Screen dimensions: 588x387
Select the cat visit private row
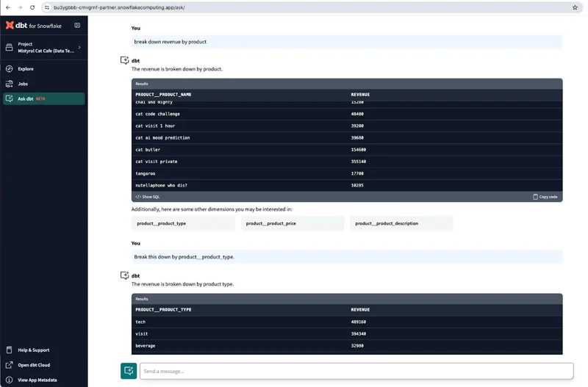point(347,162)
